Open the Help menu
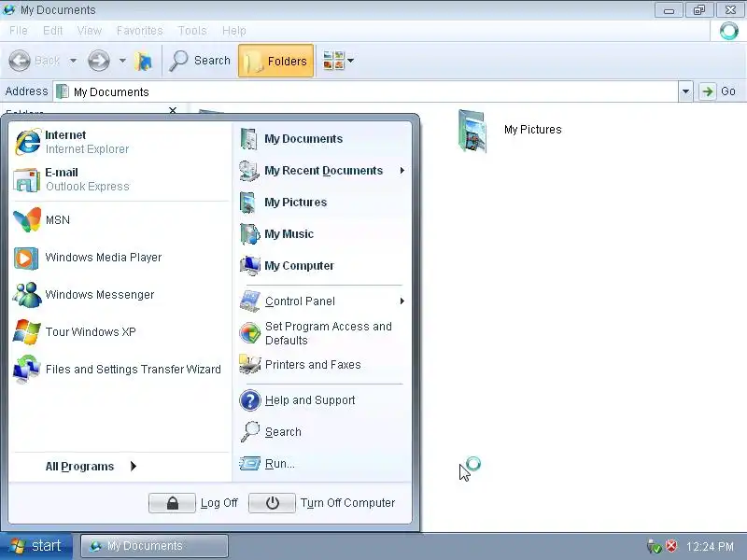This screenshot has height=560, width=747. click(234, 31)
